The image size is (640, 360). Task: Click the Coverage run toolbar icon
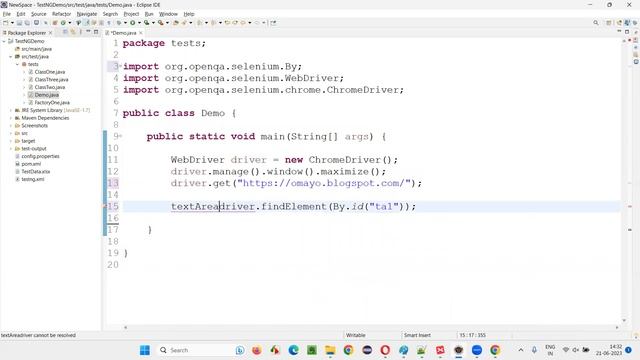[146, 23]
